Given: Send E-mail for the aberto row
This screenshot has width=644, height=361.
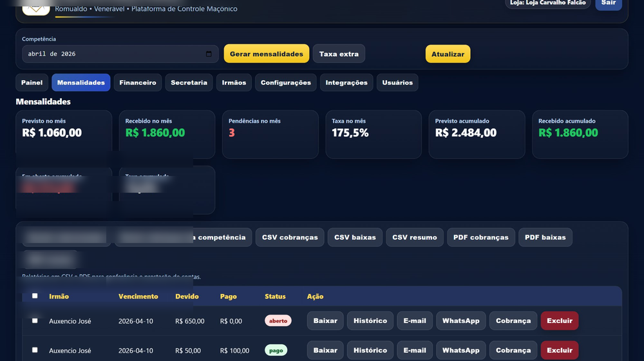Looking at the screenshot, I should pyautogui.click(x=415, y=320).
